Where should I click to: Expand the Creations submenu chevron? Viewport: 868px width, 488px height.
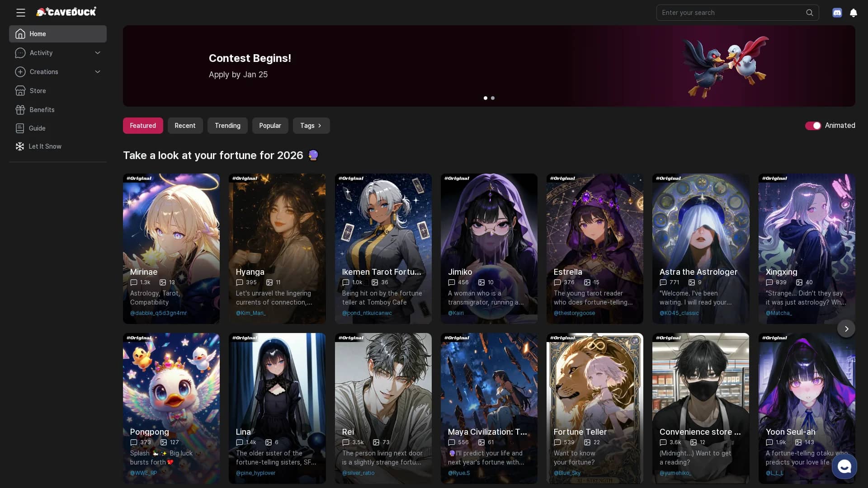(98, 72)
